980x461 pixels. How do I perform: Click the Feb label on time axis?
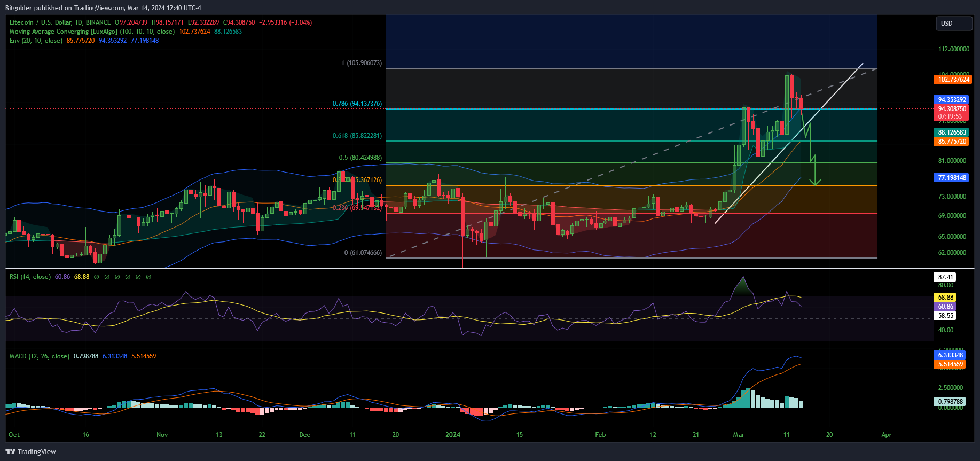tap(601, 435)
